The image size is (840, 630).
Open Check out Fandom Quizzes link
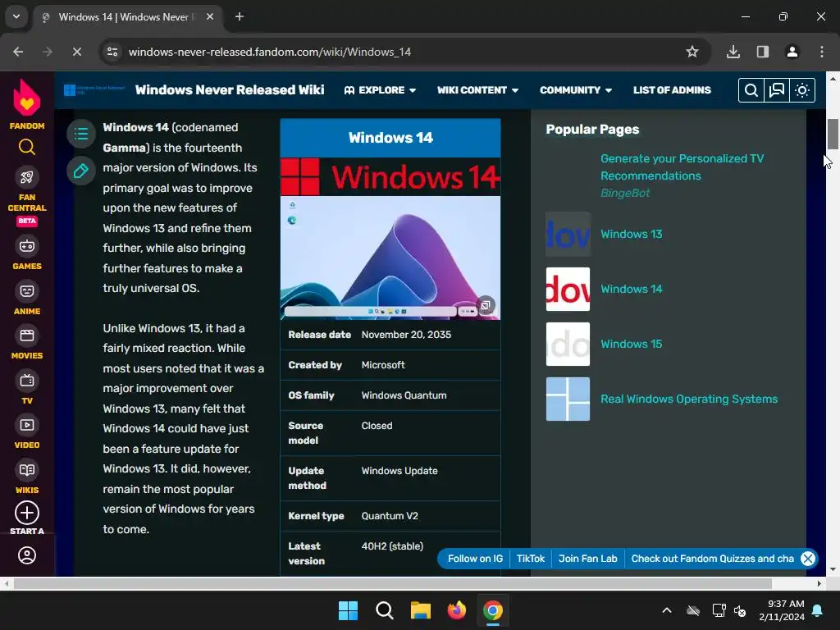click(x=712, y=559)
